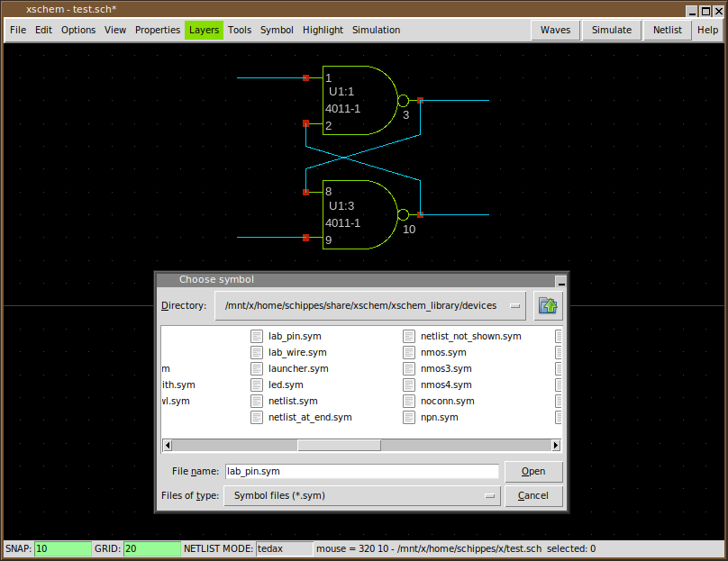Image resolution: width=728 pixels, height=561 pixels.
Task: Select the nmos.sym file icon
Action: pyautogui.click(x=409, y=353)
